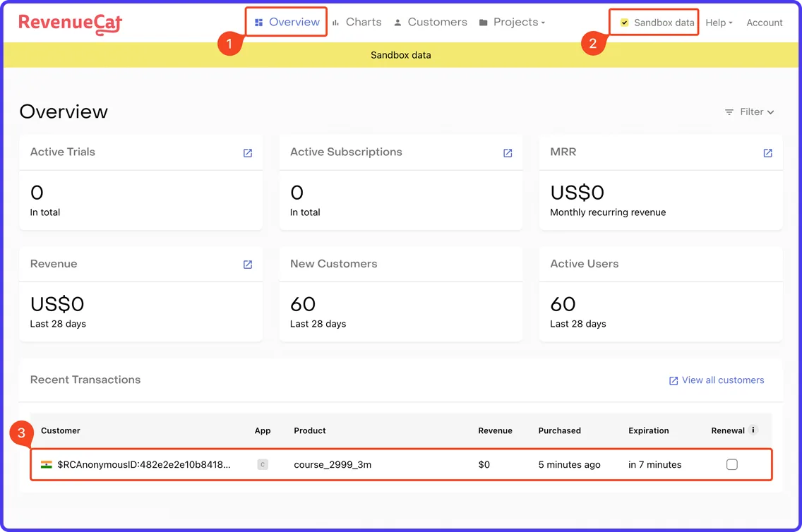Open Active Trials external link icon
Viewport: 802px width, 532px height.
tap(248, 153)
